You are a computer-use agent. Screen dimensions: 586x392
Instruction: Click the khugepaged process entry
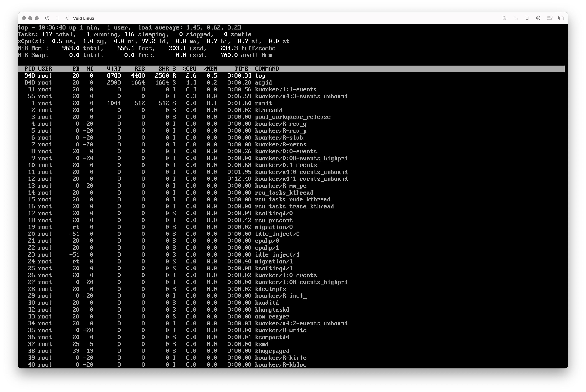[272, 351]
